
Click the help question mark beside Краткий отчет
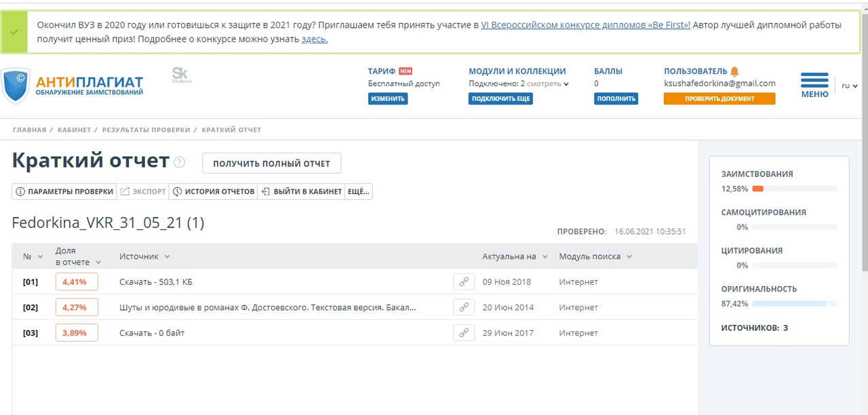click(x=179, y=162)
